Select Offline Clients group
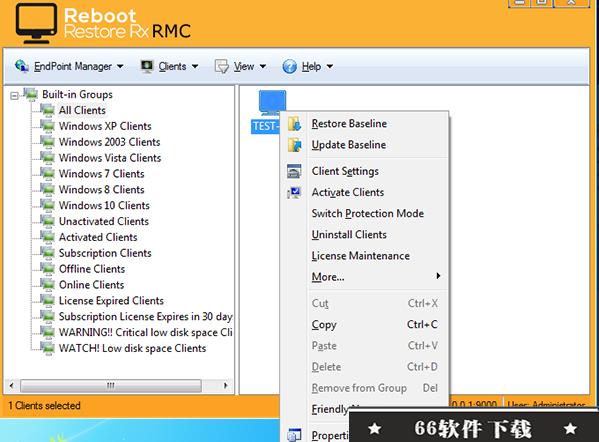This screenshot has width=599, height=442. click(x=92, y=269)
